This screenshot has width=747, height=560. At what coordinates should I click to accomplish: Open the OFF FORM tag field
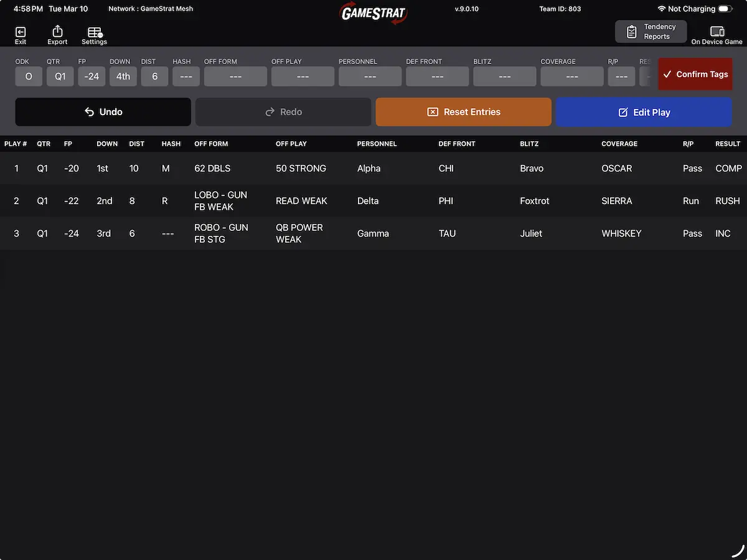point(235,77)
